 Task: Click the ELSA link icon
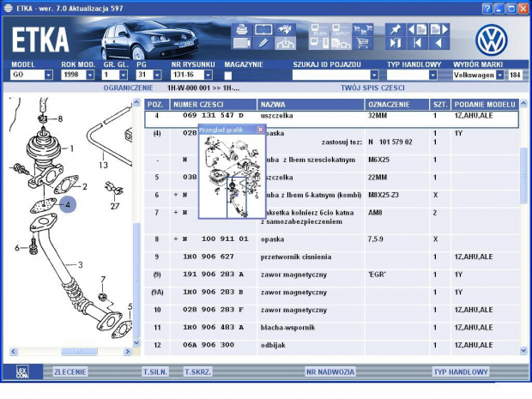[319, 30]
